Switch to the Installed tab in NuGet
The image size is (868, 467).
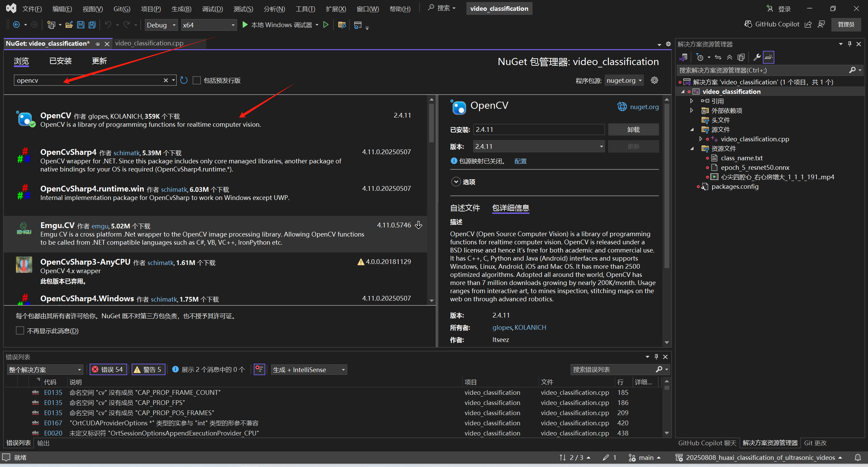[x=60, y=61]
